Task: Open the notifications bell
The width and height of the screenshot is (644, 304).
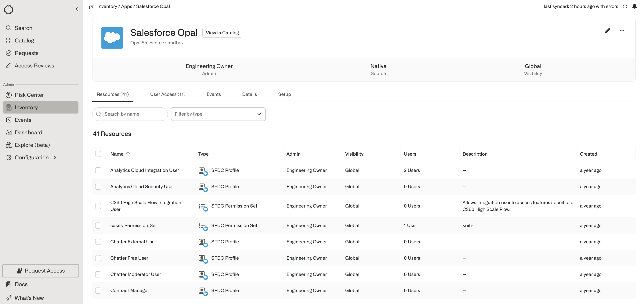Action: coord(634,6)
